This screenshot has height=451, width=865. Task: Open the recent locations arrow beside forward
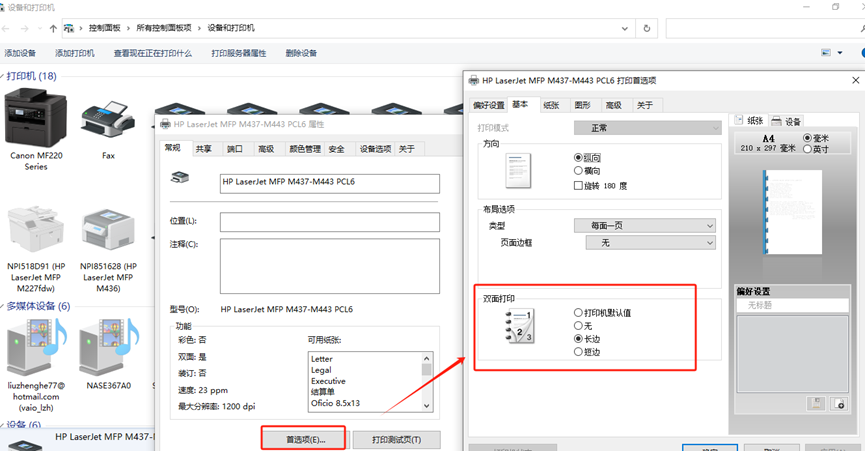tap(39, 28)
